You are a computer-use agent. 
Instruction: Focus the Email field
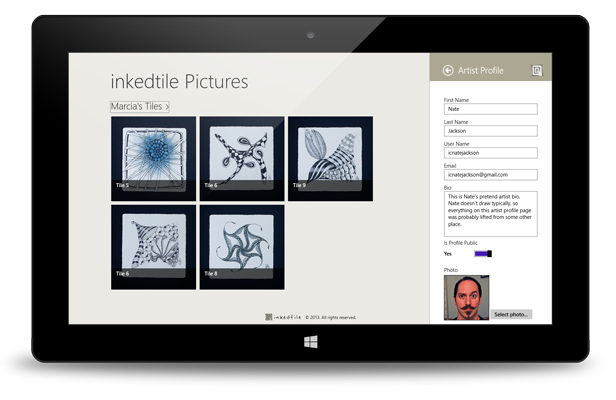(491, 175)
